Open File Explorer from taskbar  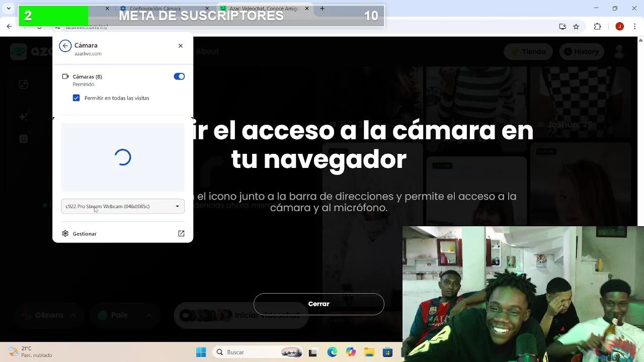(x=369, y=352)
